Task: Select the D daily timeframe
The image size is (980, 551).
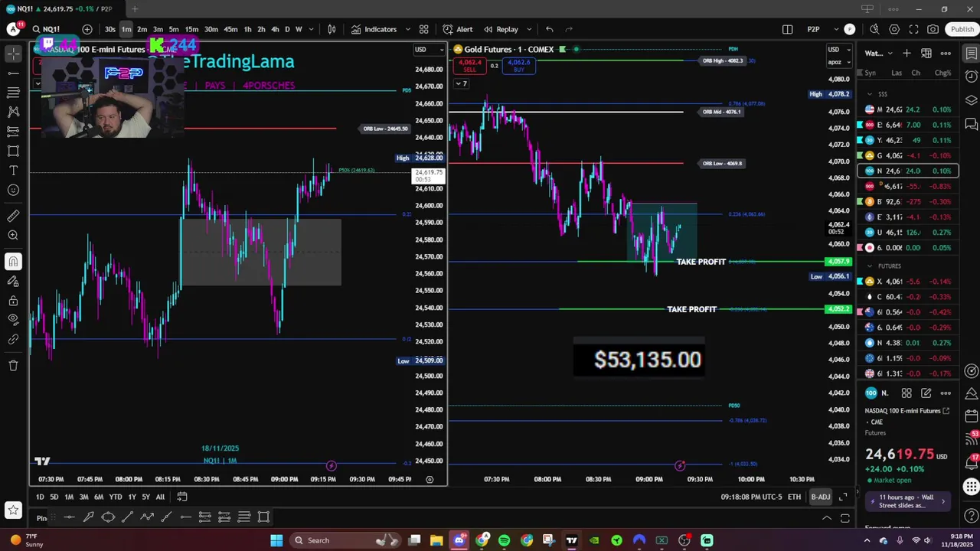Action: pos(287,29)
